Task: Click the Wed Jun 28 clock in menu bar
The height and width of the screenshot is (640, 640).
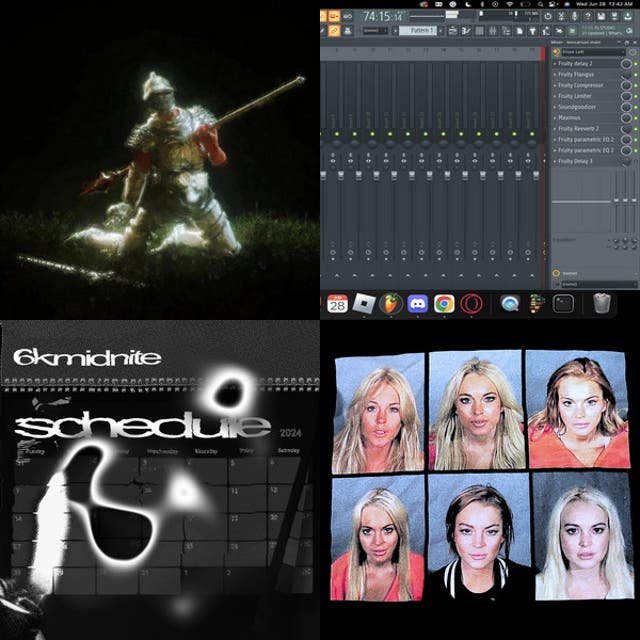Action: pyautogui.click(x=604, y=4)
